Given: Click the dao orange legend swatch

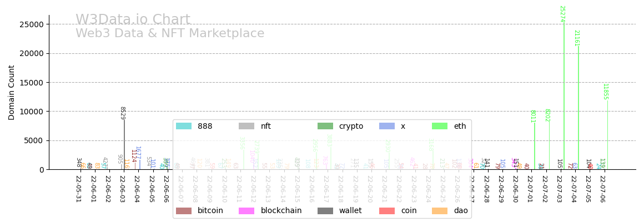Looking at the screenshot, I should point(440,211).
